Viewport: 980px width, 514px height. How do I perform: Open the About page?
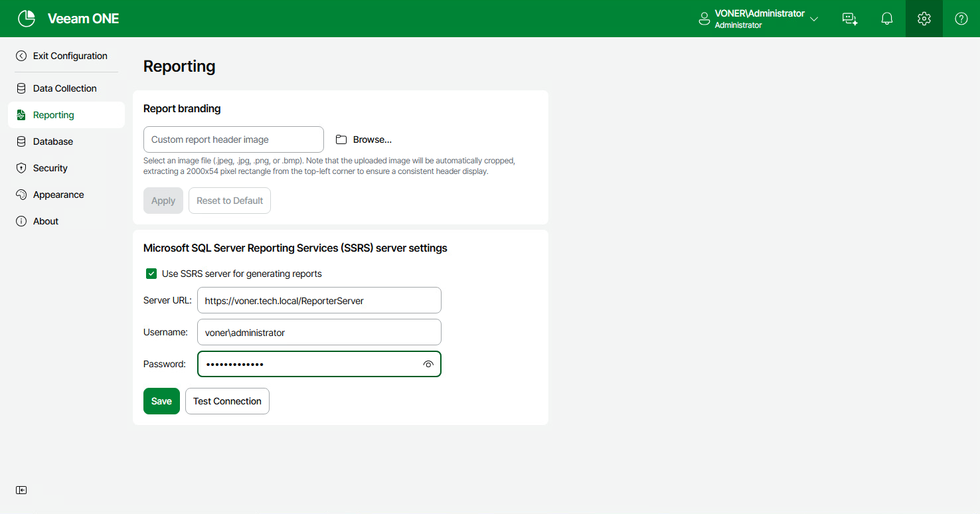66,221
